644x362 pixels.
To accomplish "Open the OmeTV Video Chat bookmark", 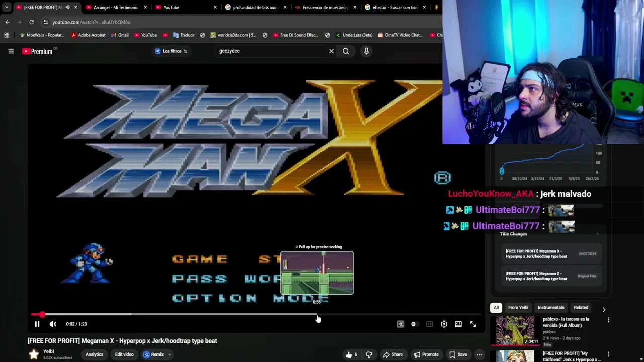I will pos(400,35).
